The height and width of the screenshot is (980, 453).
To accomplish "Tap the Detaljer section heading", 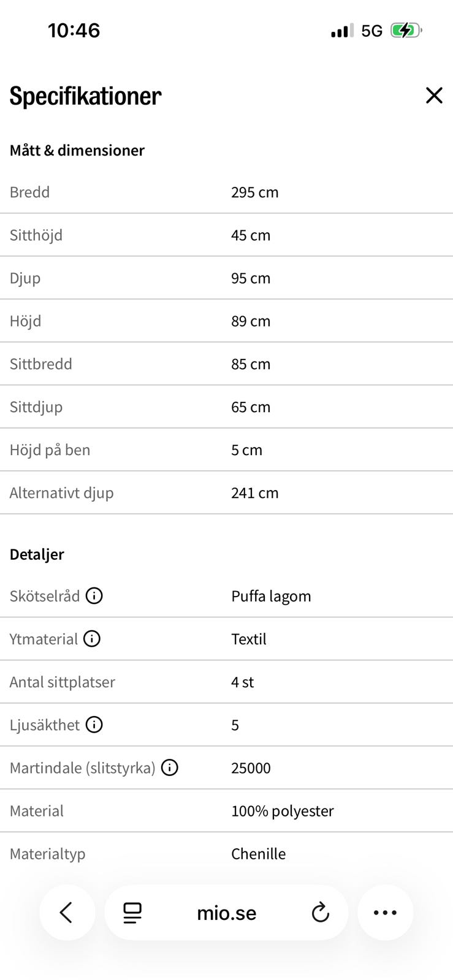I will [37, 554].
